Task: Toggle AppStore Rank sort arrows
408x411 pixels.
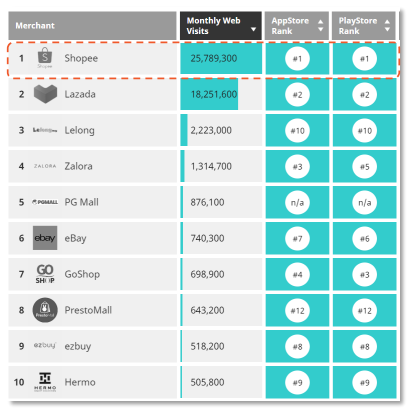Action: 321,25
